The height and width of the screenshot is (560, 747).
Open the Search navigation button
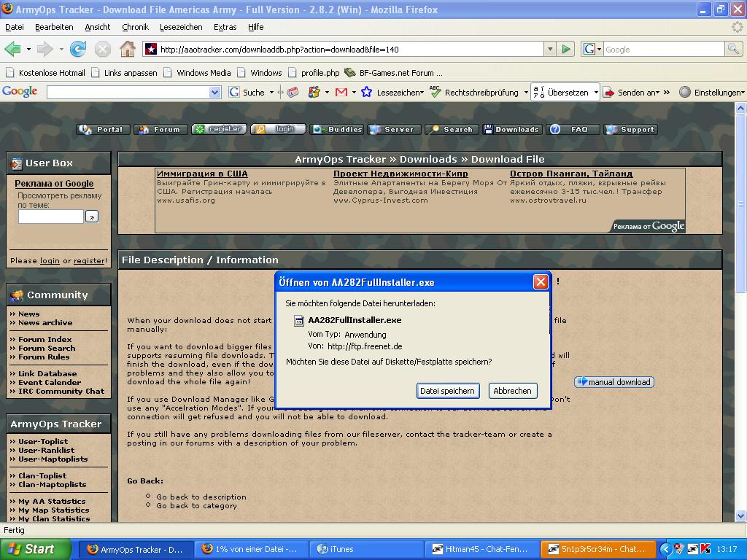[452, 130]
